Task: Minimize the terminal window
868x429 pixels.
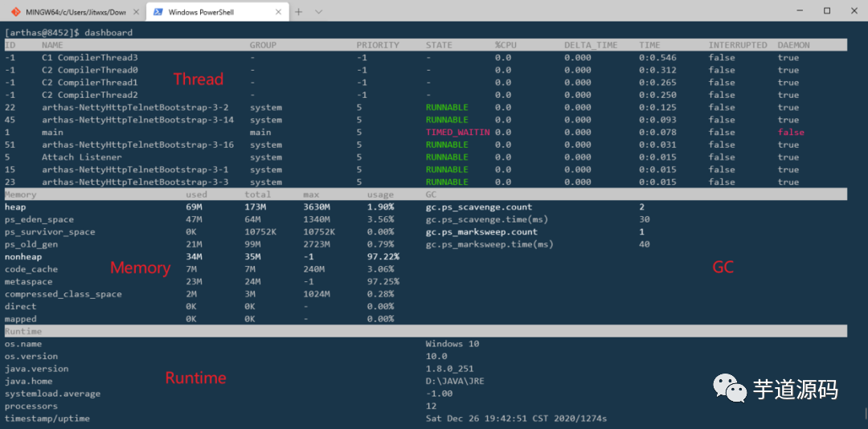Action: (800, 10)
